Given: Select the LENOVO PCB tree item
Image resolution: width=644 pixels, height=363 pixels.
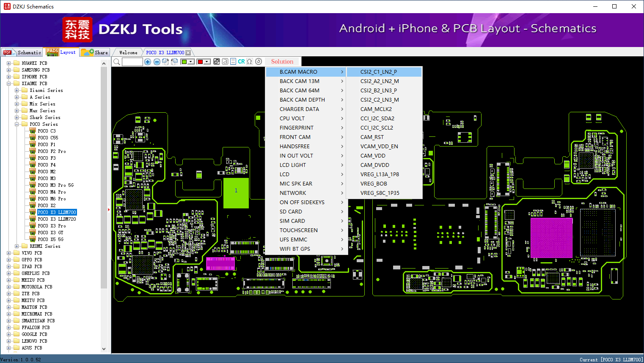Looking at the screenshot, I should click(x=34, y=341).
